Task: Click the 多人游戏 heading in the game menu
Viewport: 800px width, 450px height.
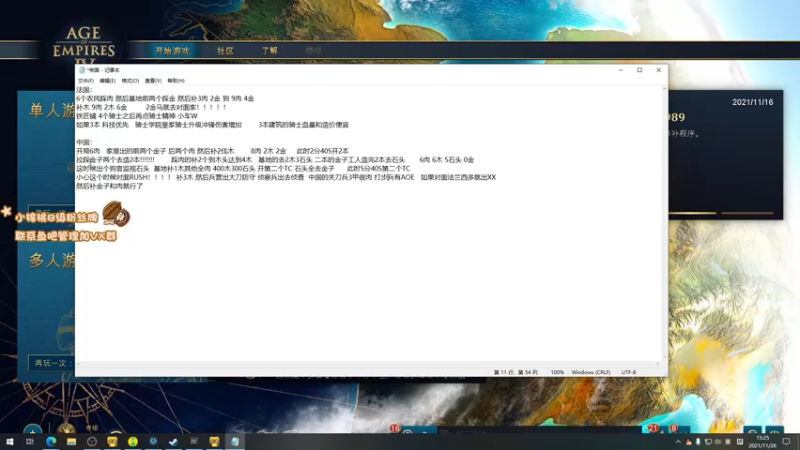Action: pyautogui.click(x=52, y=261)
